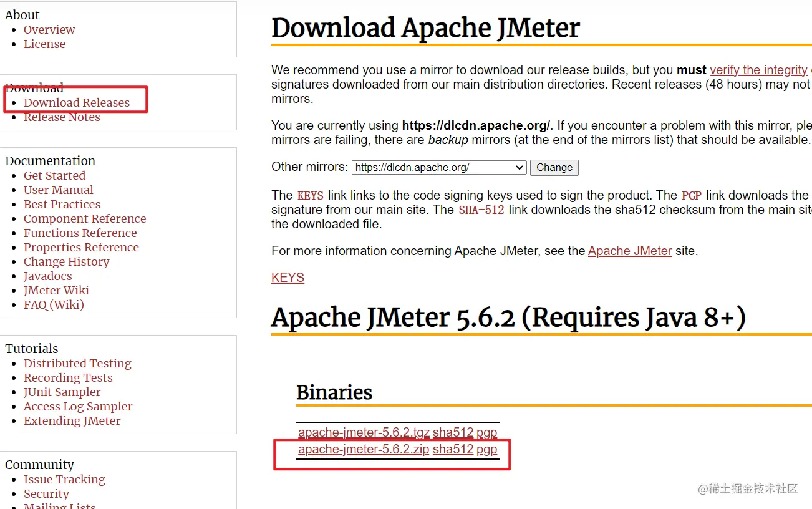This screenshot has width=812, height=509.
Task: Click the 'Community' sidebar heading
Action: point(39,465)
